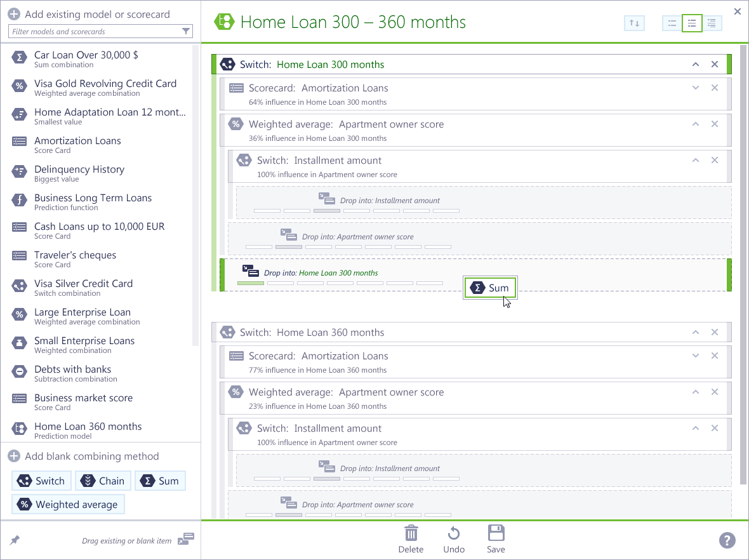Click the Sum button under blank combining methods
Screen dimensions: 749x560
click(x=160, y=481)
